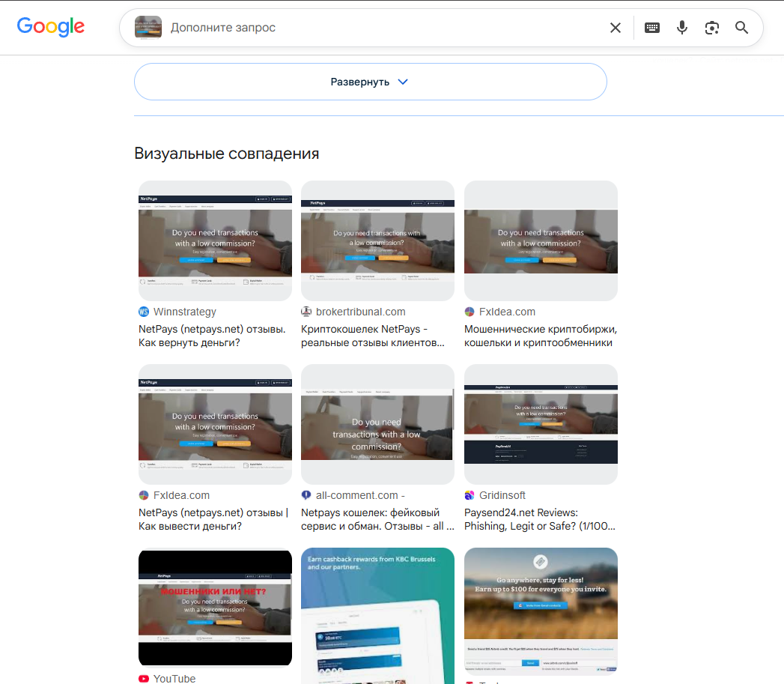Click the Gridinsoft site favicon

tap(469, 495)
